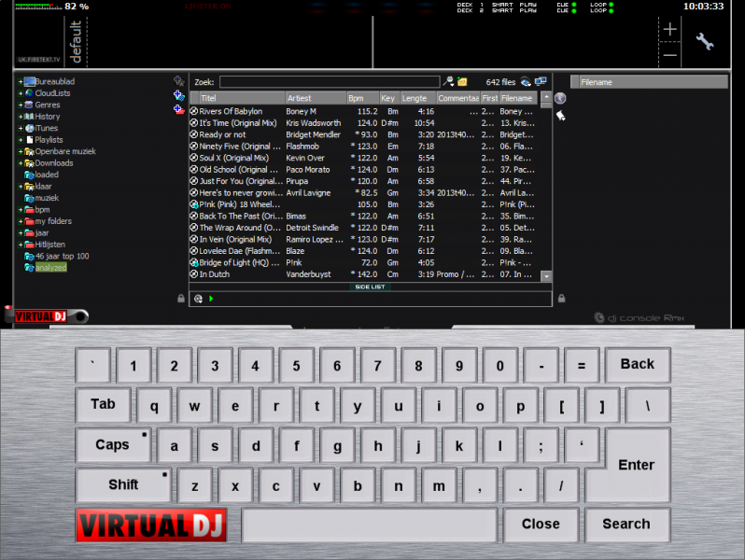Click the Tab key on the keyboard
The width and height of the screenshot is (745, 560).
click(103, 405)
